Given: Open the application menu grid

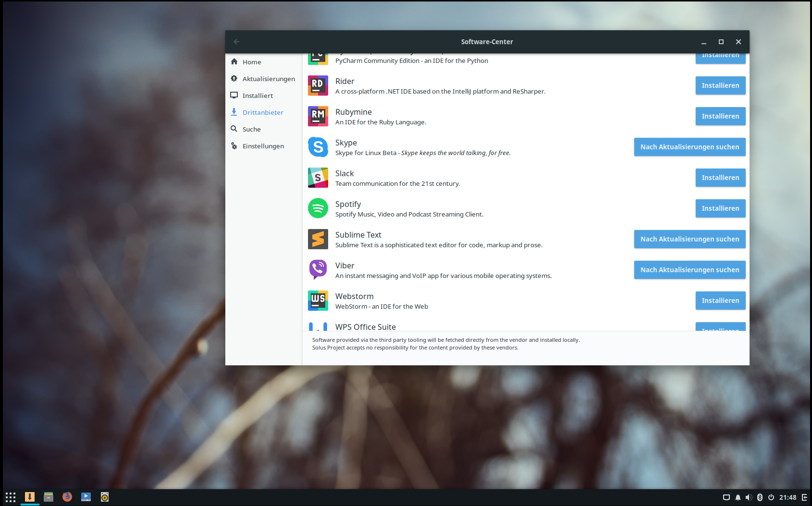Looking at the screenshot, I should (x=11, y=497).
